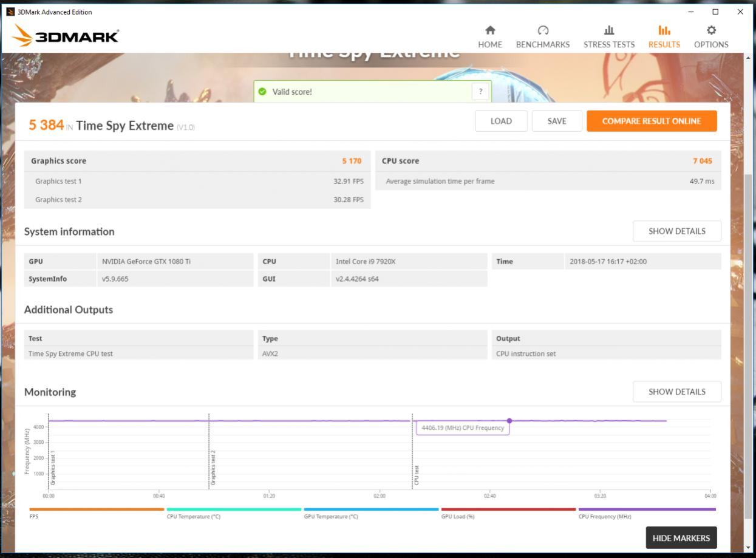Click the time value 2018-05-17 16:17
The height and width of the screenshot is (558, 756).
[608, 262]
